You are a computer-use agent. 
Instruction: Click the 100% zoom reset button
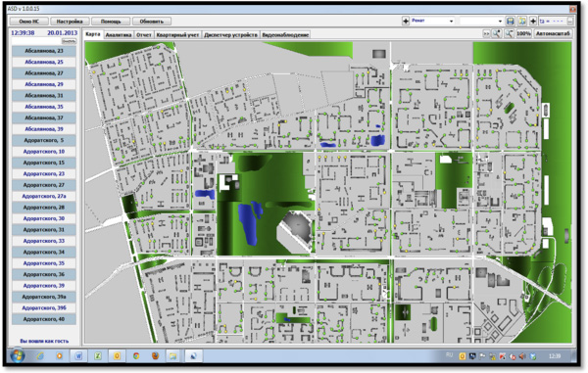523,33
